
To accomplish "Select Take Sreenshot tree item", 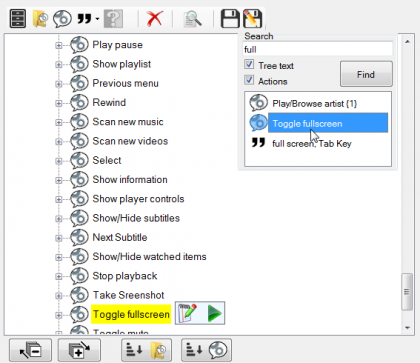I will click(x=128, y=295).
